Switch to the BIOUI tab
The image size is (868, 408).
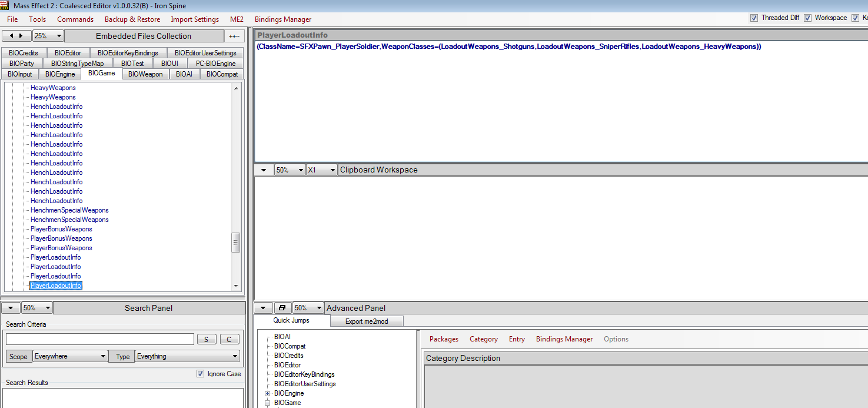[x=169, y=64]
